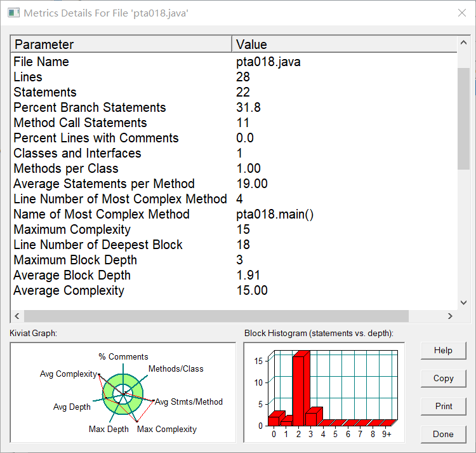The width and height of the screenshot is (476, 453).
Task: Click the value 31.8
Action: tap(248, 107)
